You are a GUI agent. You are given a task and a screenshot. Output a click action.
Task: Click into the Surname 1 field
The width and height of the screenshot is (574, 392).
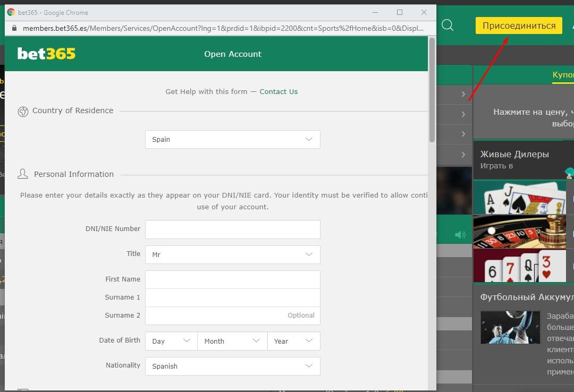click(x=232, y=297)
